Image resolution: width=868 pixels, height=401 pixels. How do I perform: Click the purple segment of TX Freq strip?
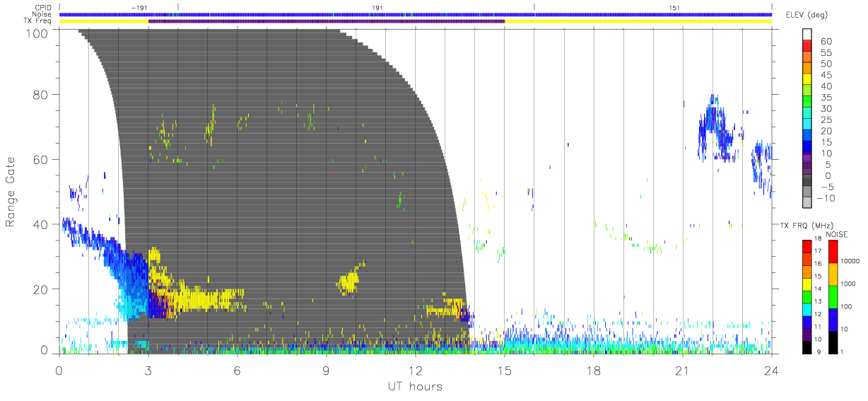click(x=327, y=21)
